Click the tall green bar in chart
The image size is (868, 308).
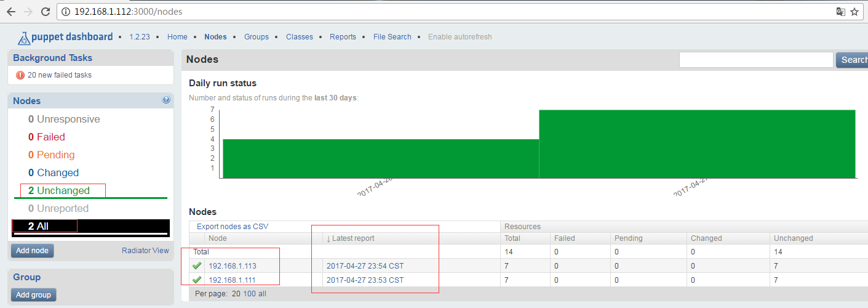point(697,144)
